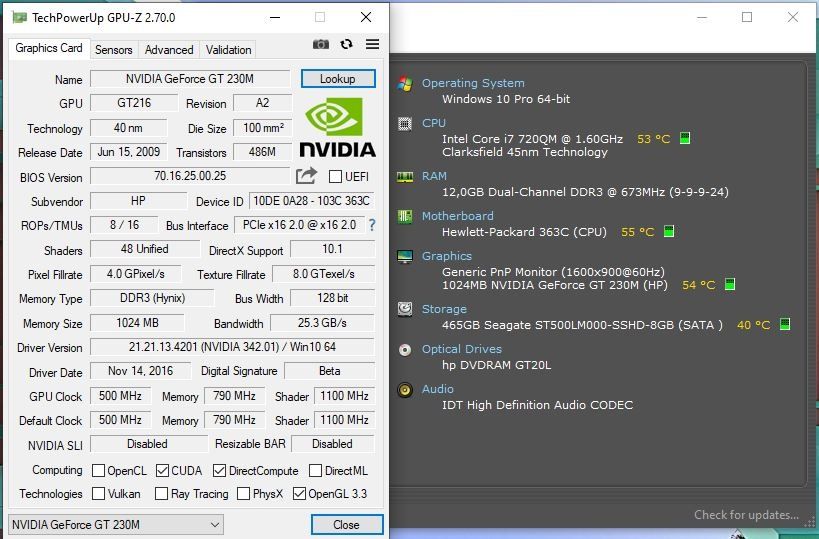This screenshot has height=539, width=819.
Task: Click the CPU temperature 53 °C text
Action: [653, 139]
